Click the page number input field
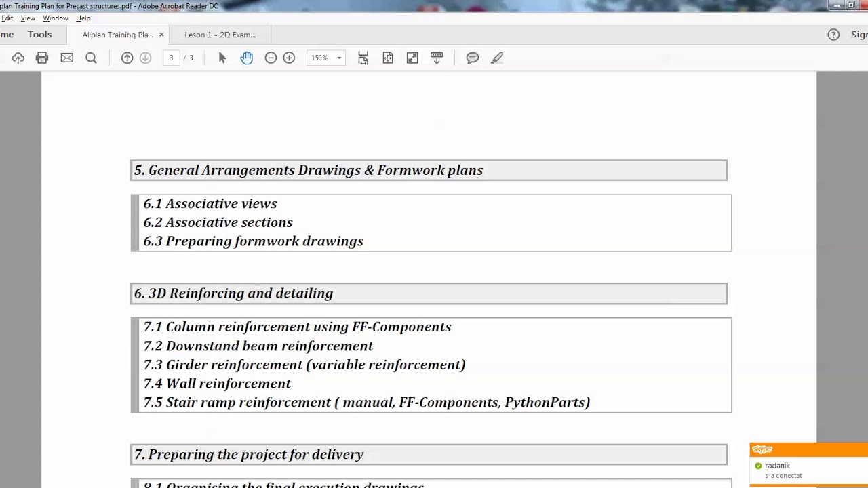868x488 pixels. [x=171, y=58]
